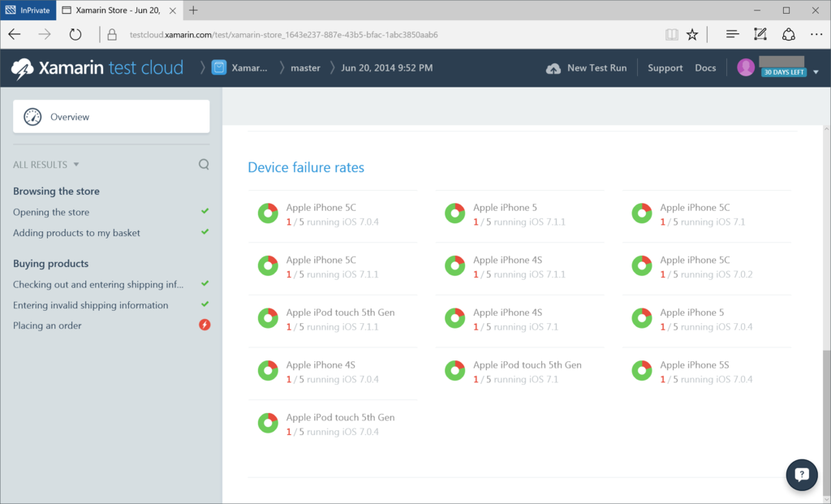The image size is (831, 504).
Task: Select the Xamar... app breadcrumb text
Action: pos(250,68)
